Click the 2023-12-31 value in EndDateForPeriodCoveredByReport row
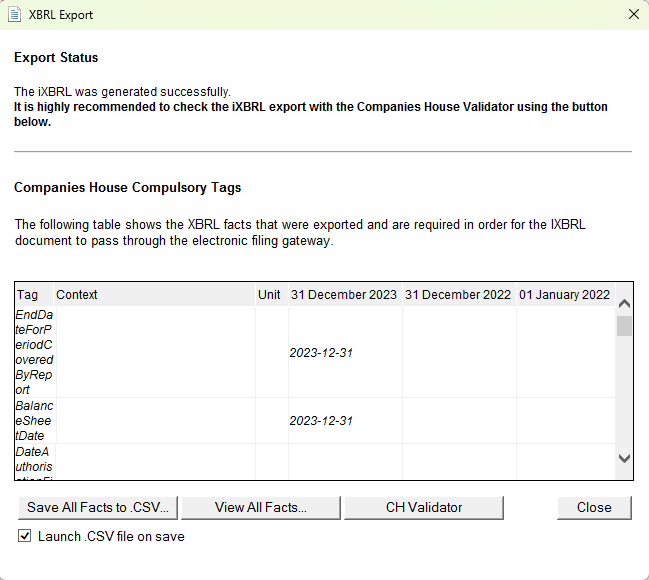649x580 pixels. point(321,353)
